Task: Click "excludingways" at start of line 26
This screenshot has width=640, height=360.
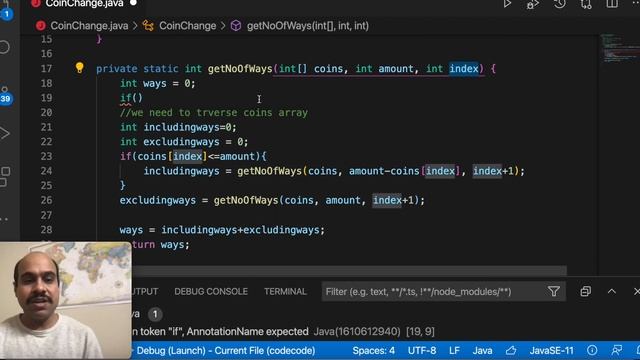Action: click(158, 200)
